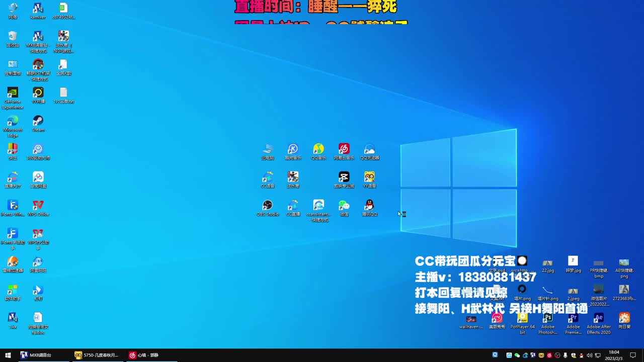This screenshot has height=362, width=644.
Task: Launch the YY语音 desktop shortcut
Action: point(370,180)
